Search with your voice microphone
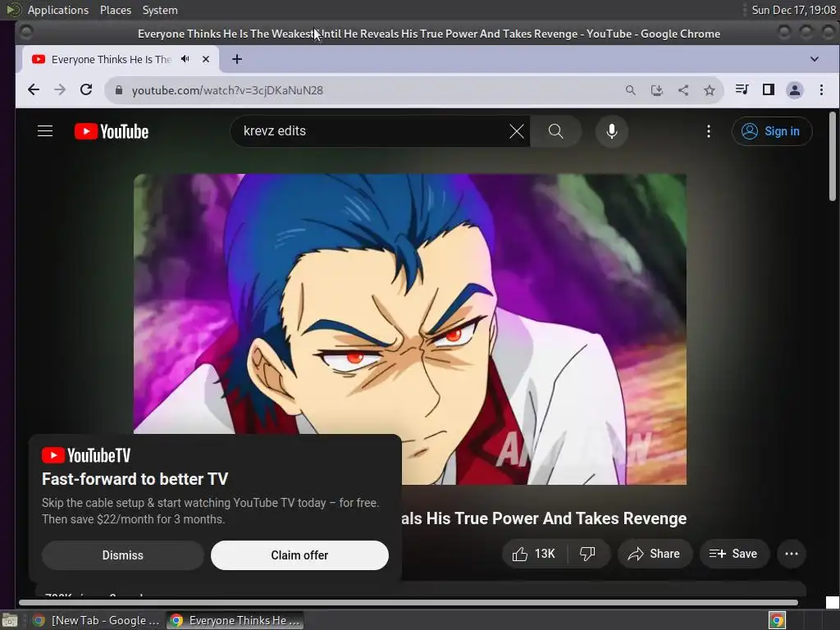Screen dimensions: 840x630 coord(611,131)
